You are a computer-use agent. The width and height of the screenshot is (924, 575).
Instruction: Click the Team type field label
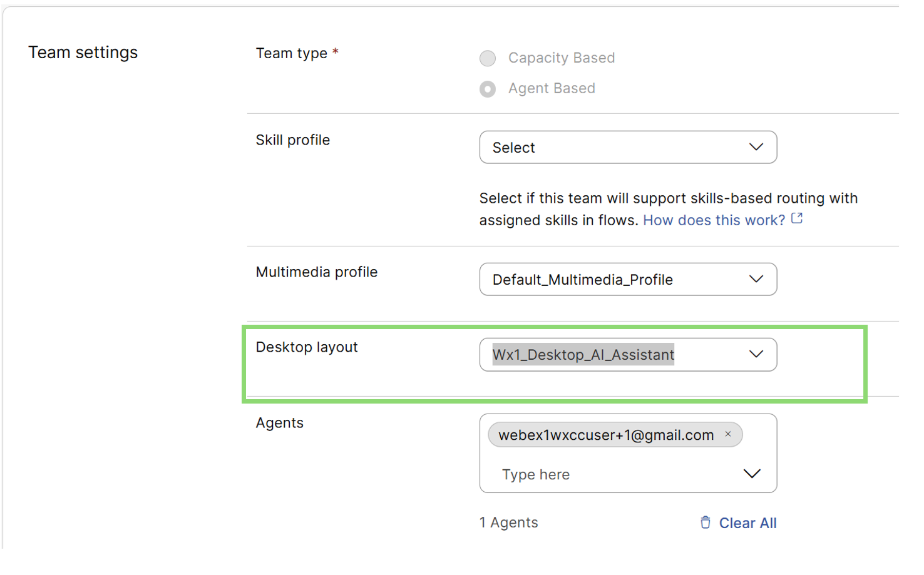(292, 53)
